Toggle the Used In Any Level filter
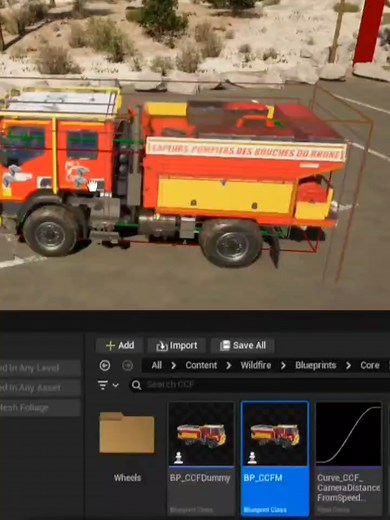 click(40, 368)
